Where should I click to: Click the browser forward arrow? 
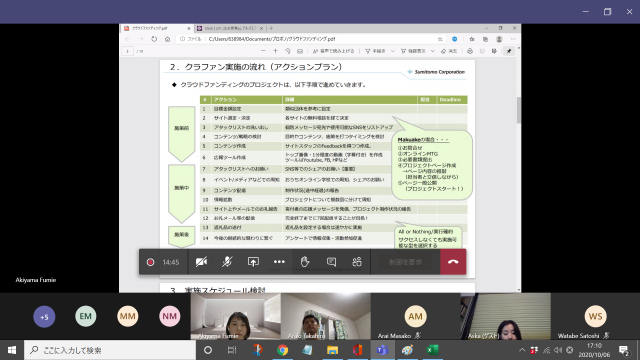point(141,39)
